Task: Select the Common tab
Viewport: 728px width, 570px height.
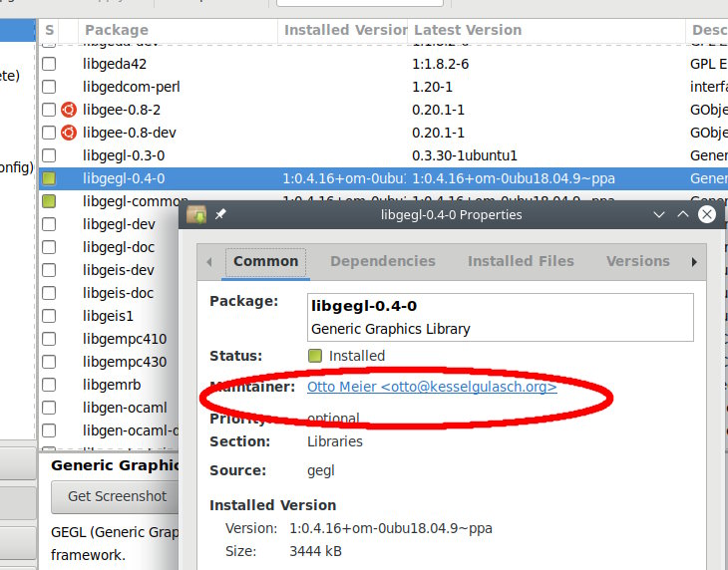Action: tap(265, 261)
